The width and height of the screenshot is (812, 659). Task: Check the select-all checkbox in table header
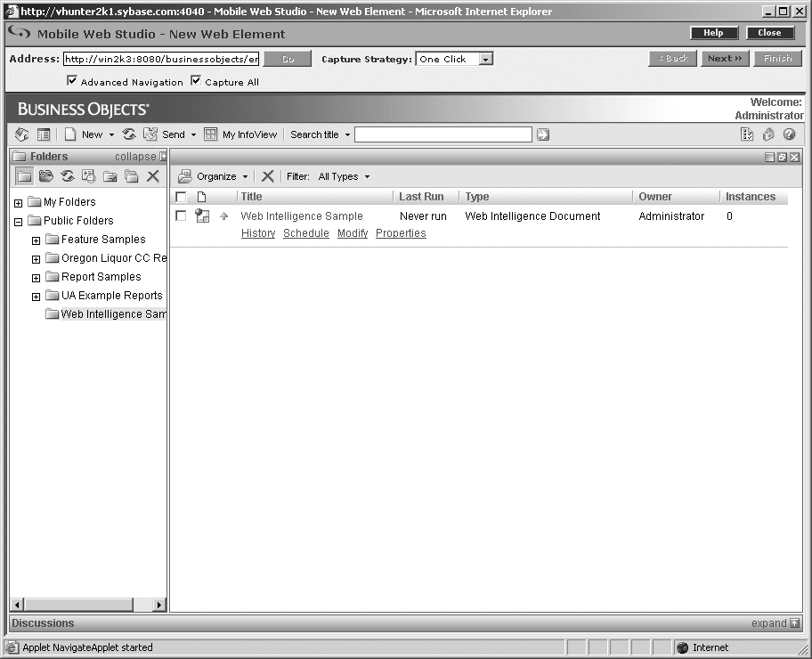pos(181,197)
